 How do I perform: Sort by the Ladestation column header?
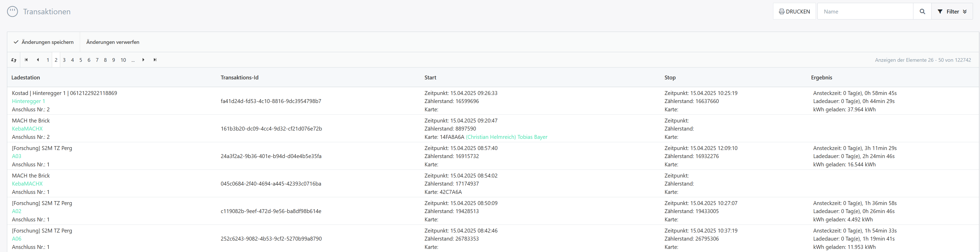25,77
